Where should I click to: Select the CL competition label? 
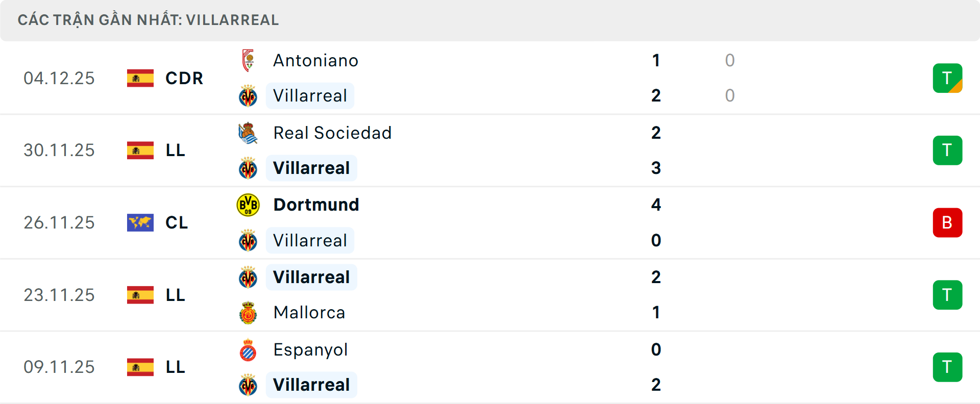[177, 222]
